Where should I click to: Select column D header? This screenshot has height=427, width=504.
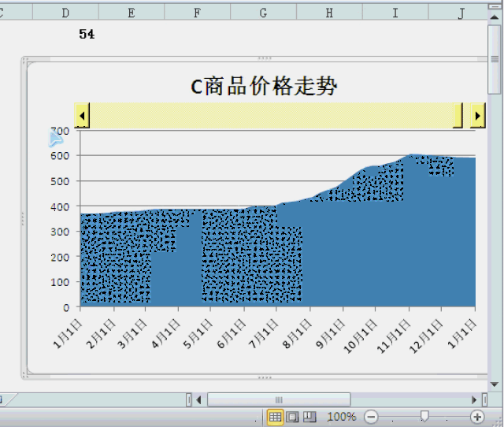pos(65,13)
